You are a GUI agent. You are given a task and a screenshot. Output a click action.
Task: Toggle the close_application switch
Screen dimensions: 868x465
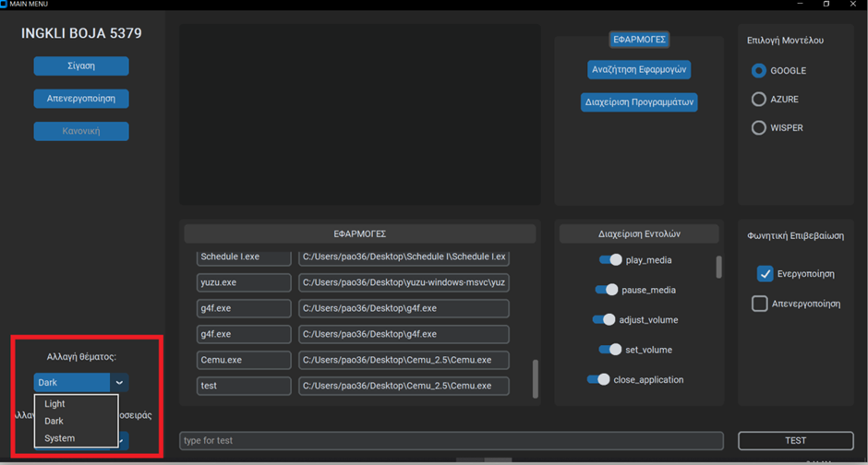(598, 379)
